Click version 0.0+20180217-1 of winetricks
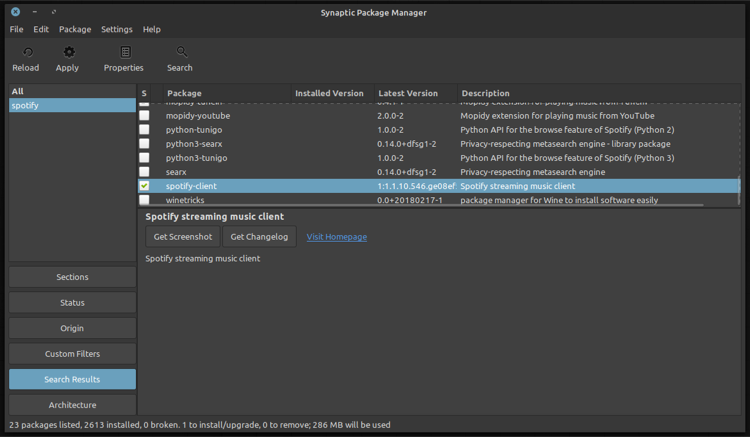Image resolution: width=750 pixels, height=437 pixels. click(x=409, y=200)
